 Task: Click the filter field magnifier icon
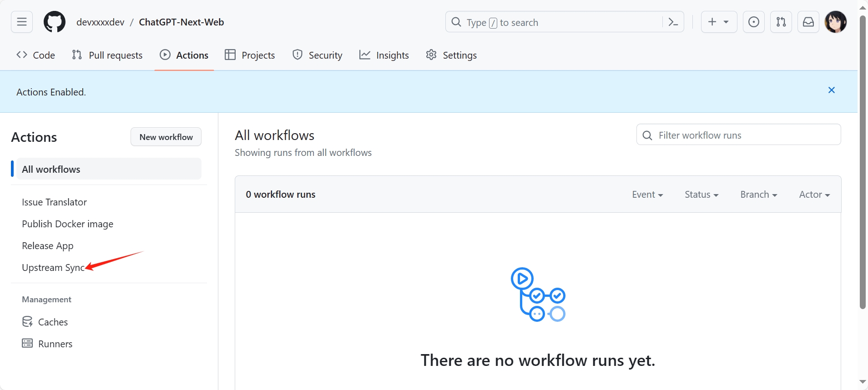647,135
